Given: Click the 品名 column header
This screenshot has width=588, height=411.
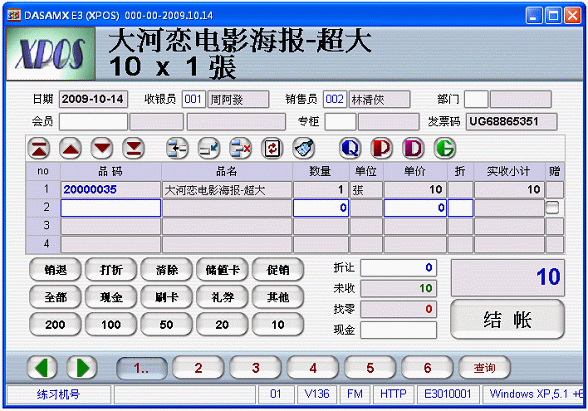Looking at the screenshot, I should [226, 171].
